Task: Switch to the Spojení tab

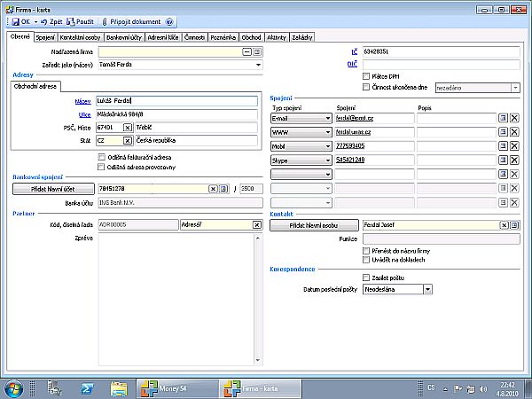Action: pos(45,37)
